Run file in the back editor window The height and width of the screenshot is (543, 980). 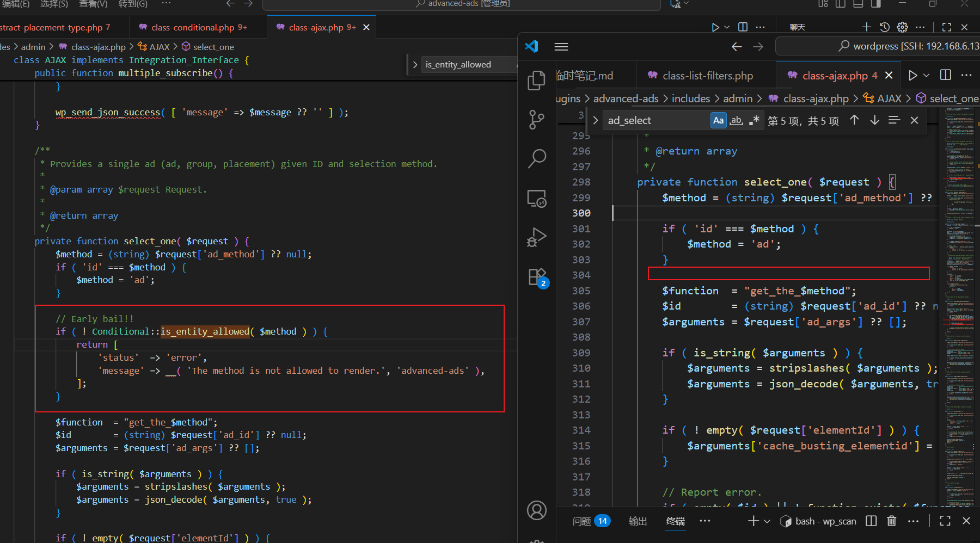[x=715, y=27]
